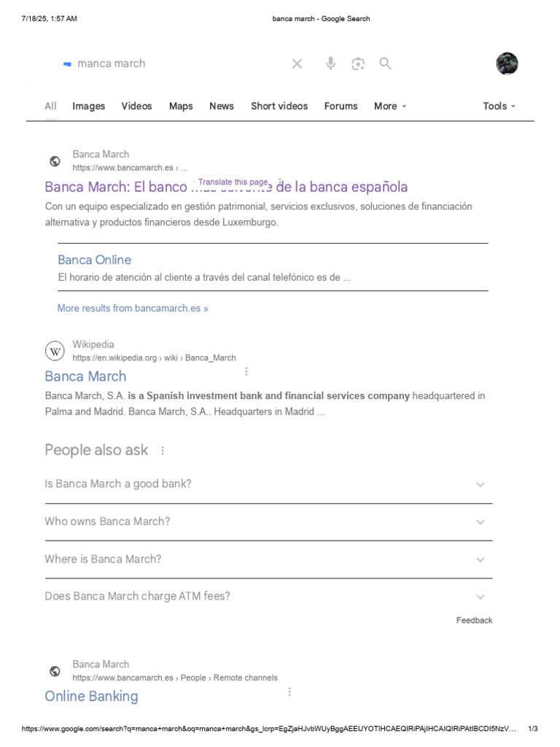The image size is (560, 747).
Task: Expand "Who owns Banca March?" question
Action: point(268,522)
